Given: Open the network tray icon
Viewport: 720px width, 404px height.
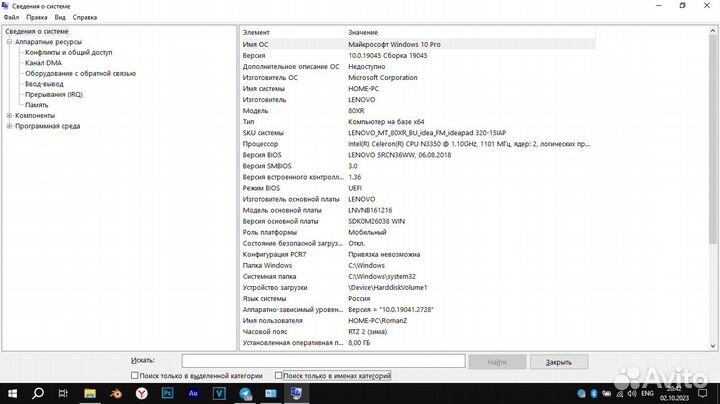Looking at the screenshot, I should (x=619, y=393).
